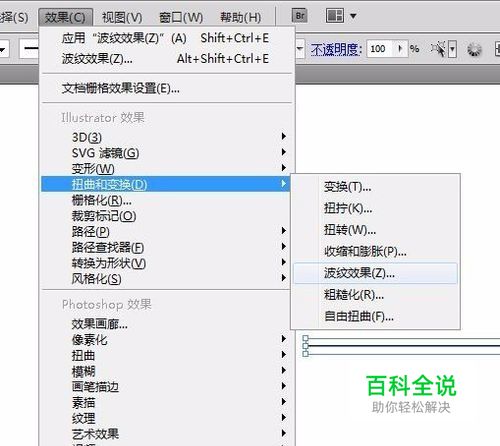Click the top selection handle of the line
Screen dimensions: 500x446
pos(305,338)
